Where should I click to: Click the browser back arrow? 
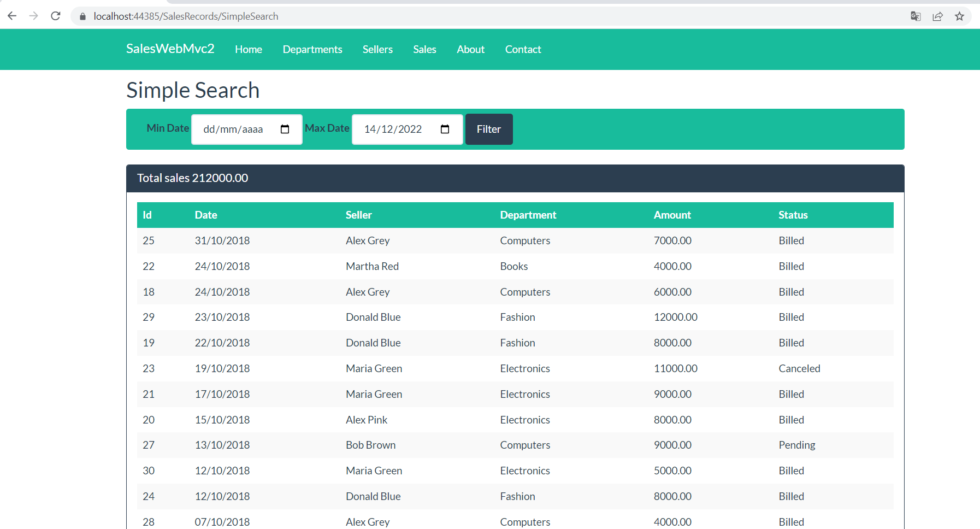click(x=12, y=16)
